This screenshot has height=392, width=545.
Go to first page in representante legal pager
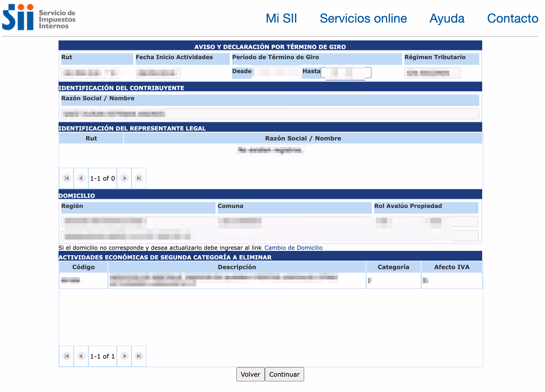67,178
